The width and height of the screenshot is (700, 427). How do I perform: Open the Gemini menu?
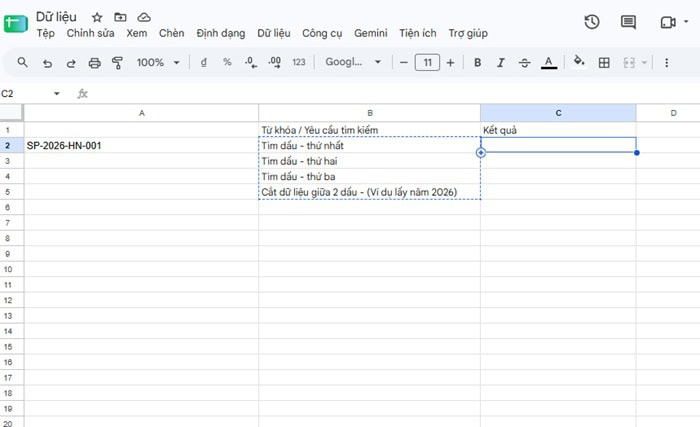click(371, 33)
